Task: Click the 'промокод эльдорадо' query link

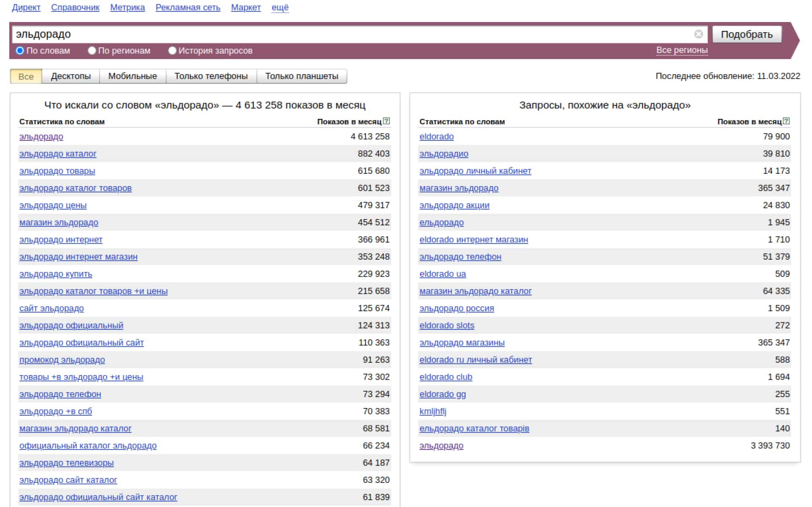Action: [x=62, y=360]
